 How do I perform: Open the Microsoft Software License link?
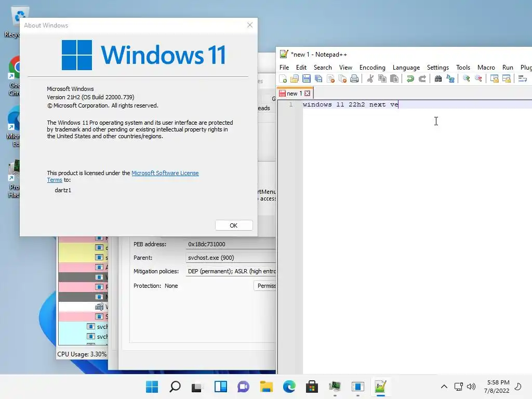[x=165, y=173]
